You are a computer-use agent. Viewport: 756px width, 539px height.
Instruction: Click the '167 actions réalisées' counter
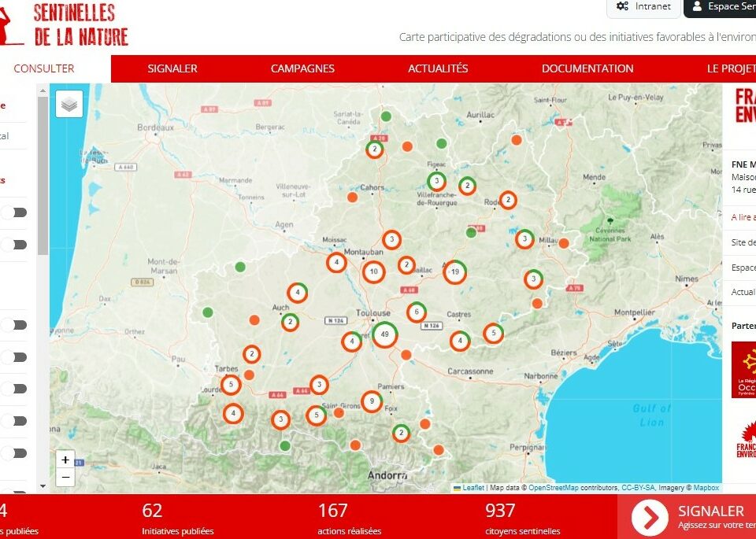[349, 519]
